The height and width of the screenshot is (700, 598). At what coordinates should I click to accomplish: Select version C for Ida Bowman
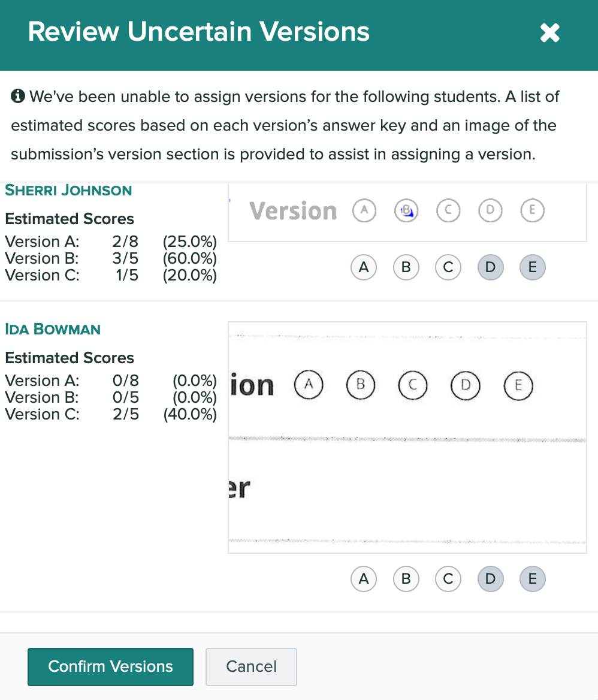[448, 579]
